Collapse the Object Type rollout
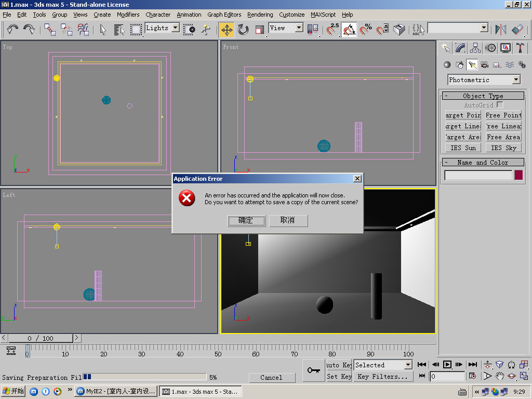Viewport: 532px width, 399px height. [x=483, y=96]
